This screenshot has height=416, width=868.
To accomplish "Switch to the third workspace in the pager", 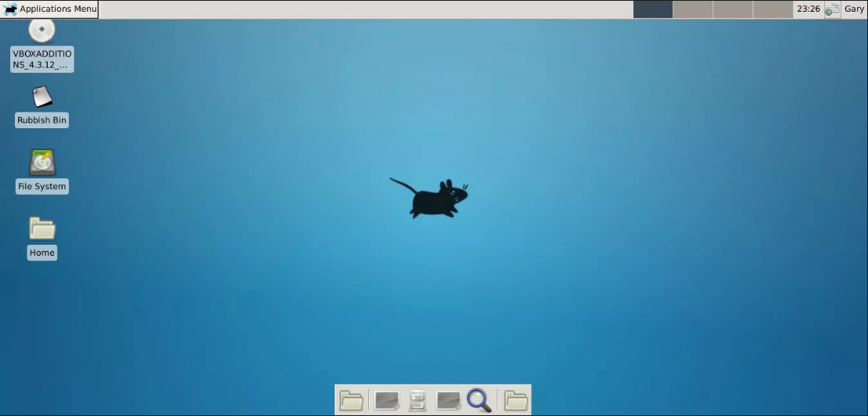I will (x=733, y=9).
